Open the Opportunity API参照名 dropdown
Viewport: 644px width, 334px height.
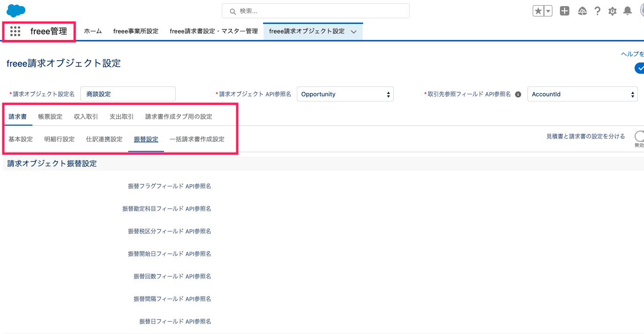(345, 94)
